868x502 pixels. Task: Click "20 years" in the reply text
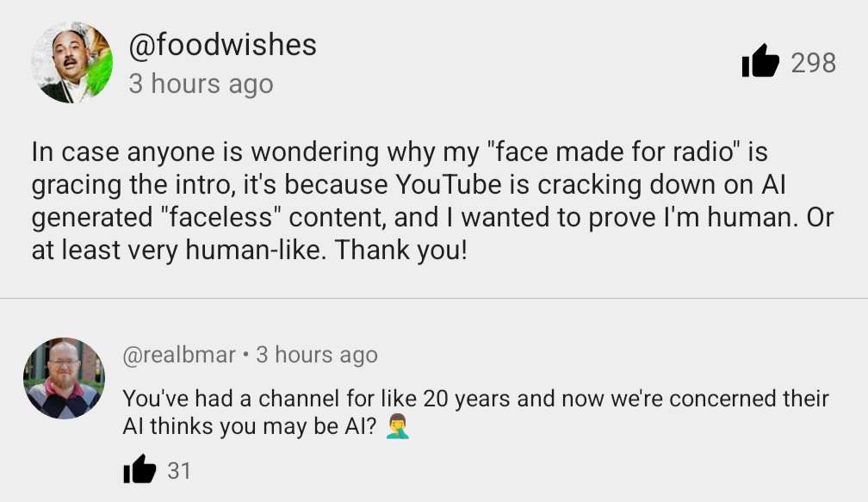466,399
